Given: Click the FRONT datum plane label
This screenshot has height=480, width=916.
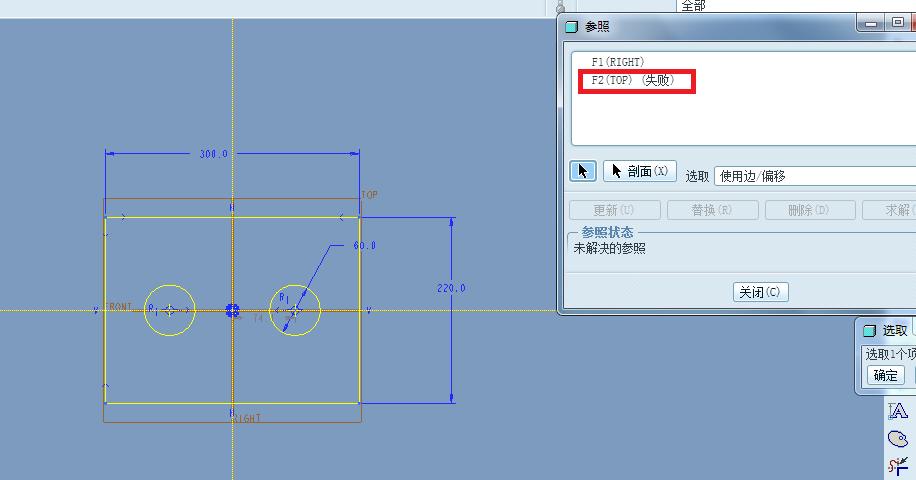Looking at the screenshot, I should pyautogui.click(x=119, y=307).
